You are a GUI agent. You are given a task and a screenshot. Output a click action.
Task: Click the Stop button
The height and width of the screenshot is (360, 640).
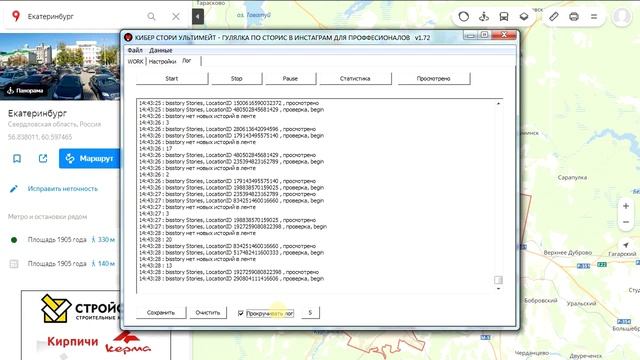(x=237, y=78)
